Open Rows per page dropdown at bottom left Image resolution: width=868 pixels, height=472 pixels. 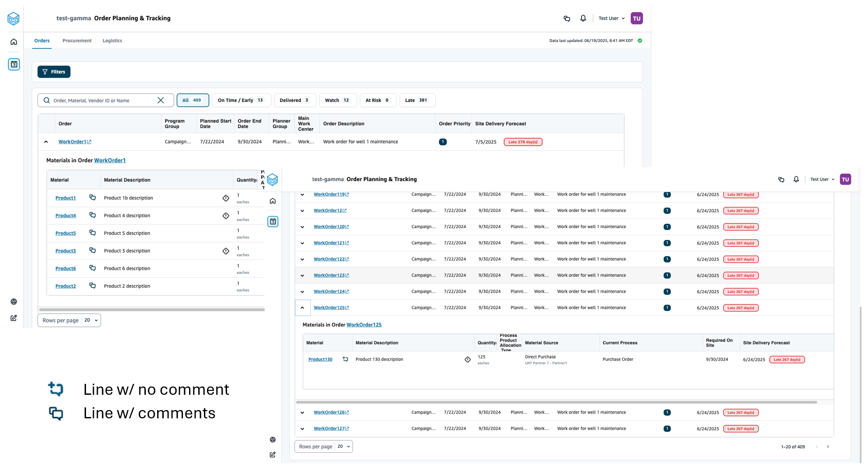(91, 320)
